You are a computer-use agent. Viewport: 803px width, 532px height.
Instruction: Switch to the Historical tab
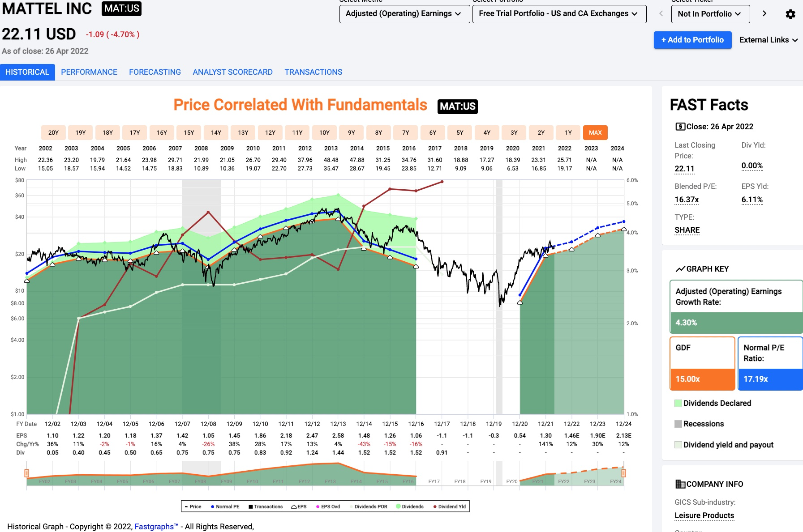(27, 72)
